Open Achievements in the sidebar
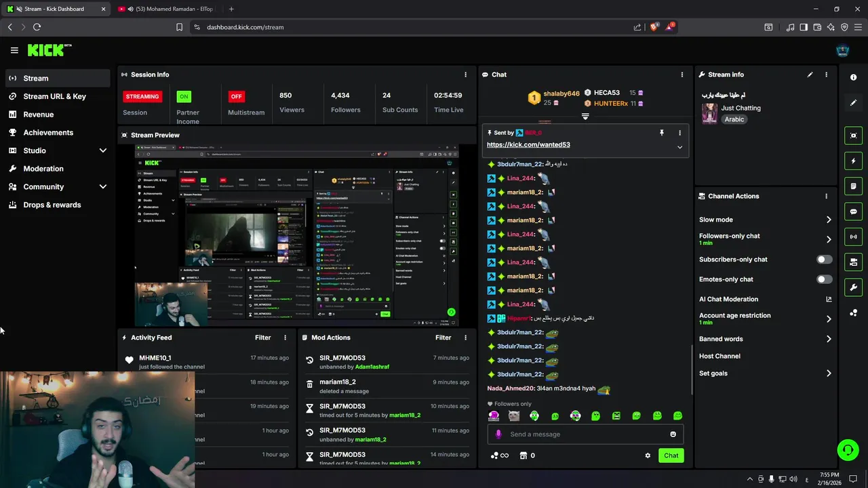 click(x=58, y=133)
